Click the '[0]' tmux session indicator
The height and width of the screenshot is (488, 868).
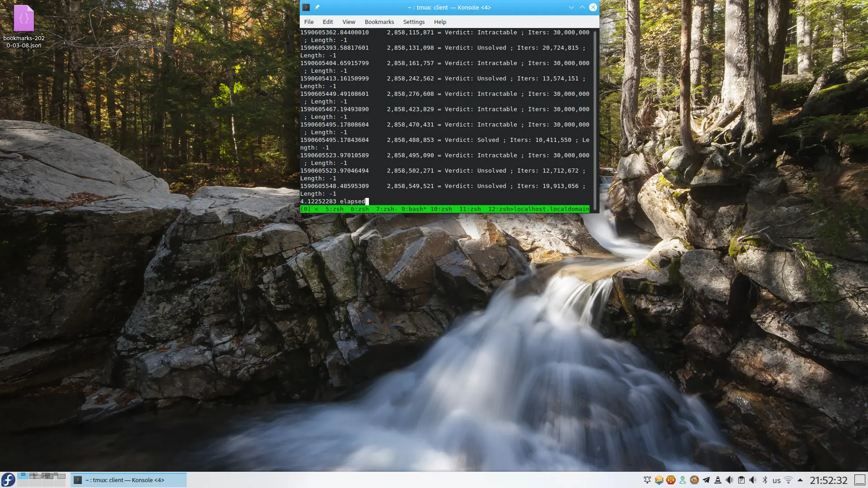[305, 209]
